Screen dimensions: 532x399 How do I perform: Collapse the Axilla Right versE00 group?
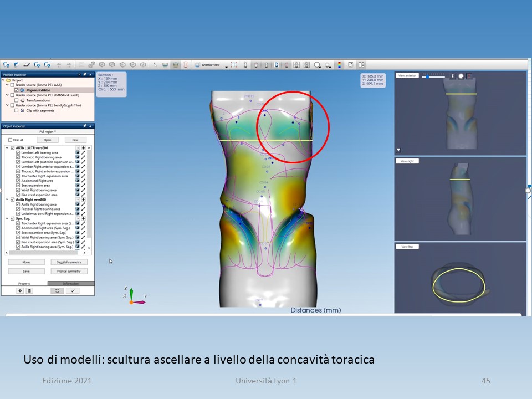(x=7, y=200)
